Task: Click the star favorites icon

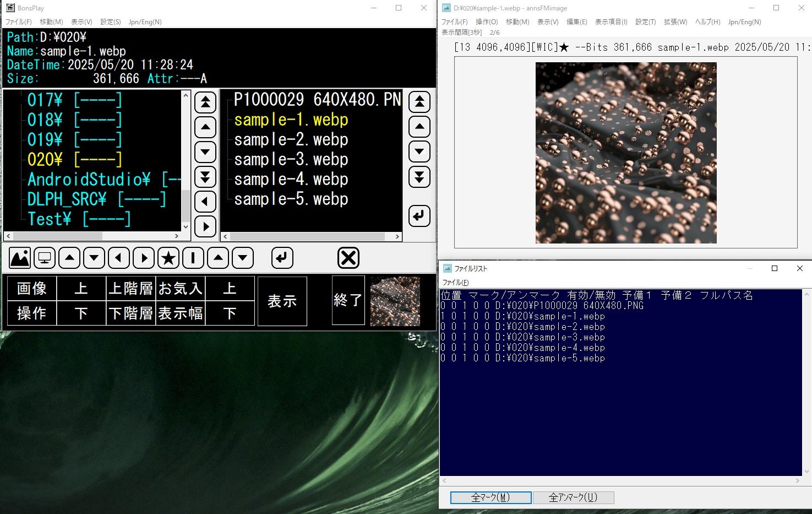Action: point(168,258)
